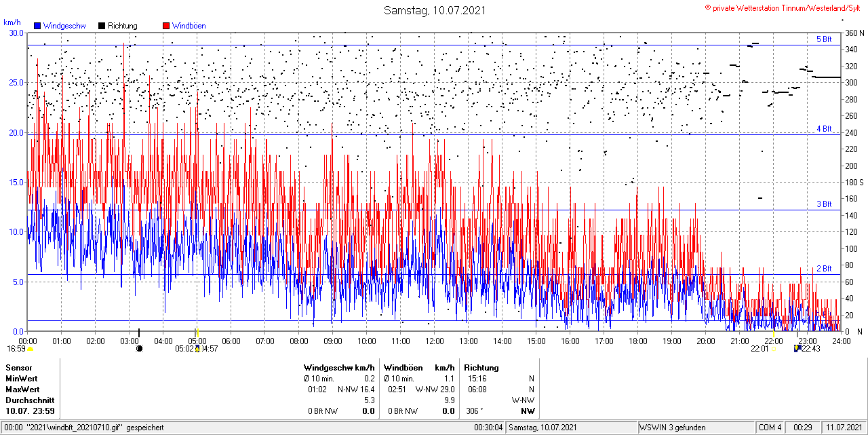Click the COM 4 status field
This screenshot has width=868, height=435.
pyautogui.click(x=770, y=428)
